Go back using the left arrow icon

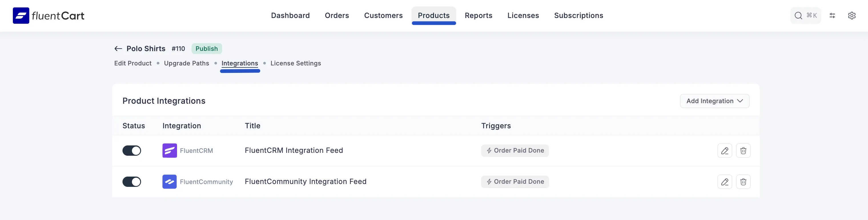click(118, 49)
